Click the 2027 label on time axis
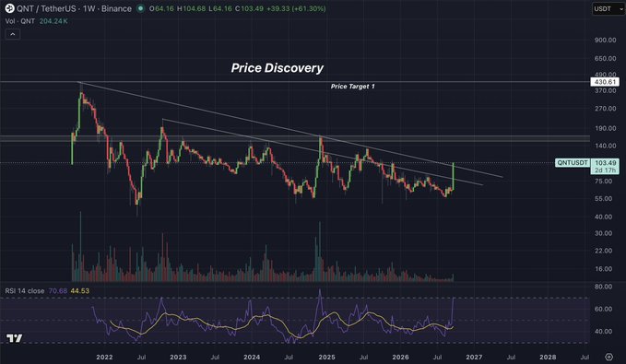 (x=474, y=358)
